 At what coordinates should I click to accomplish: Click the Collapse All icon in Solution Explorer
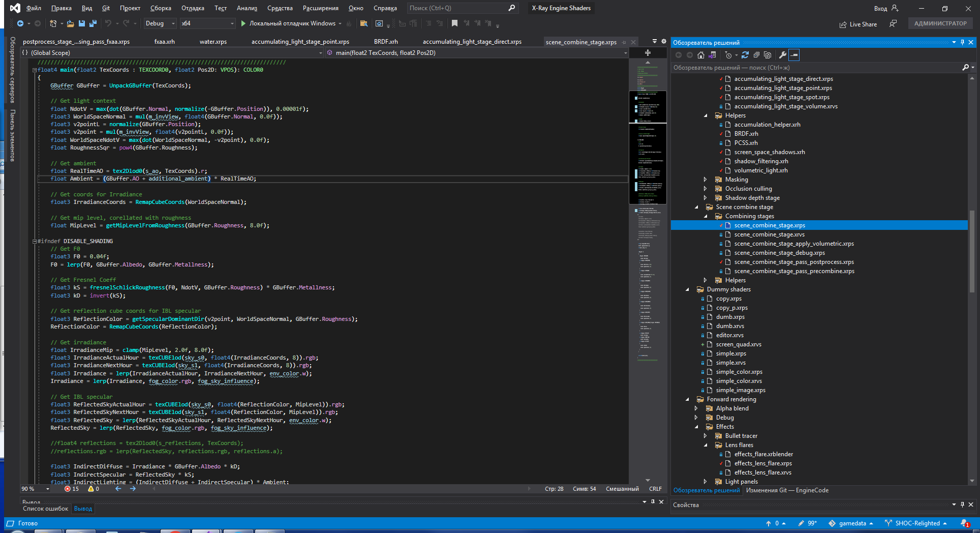point(756,55)
